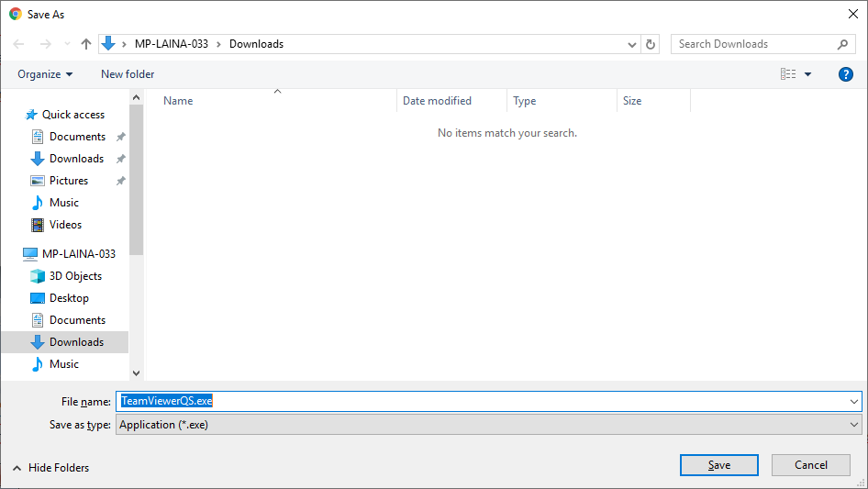The width and height of the screenshot is (868, 489).
Task: Create a New folder
Action: 128,74
